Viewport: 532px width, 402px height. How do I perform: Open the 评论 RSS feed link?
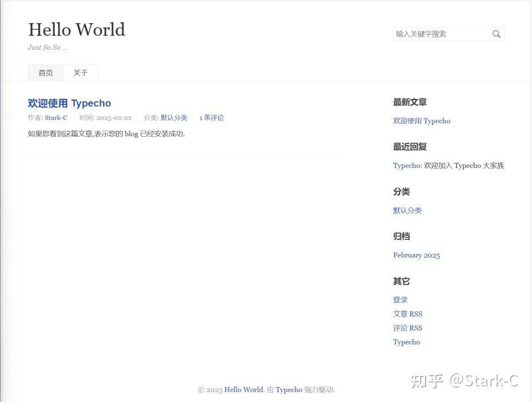(407, 328)
